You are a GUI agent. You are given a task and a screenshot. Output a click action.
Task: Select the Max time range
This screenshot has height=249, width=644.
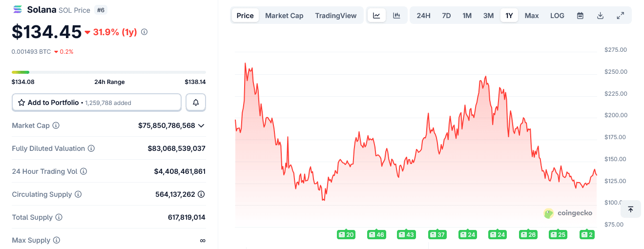532,16
